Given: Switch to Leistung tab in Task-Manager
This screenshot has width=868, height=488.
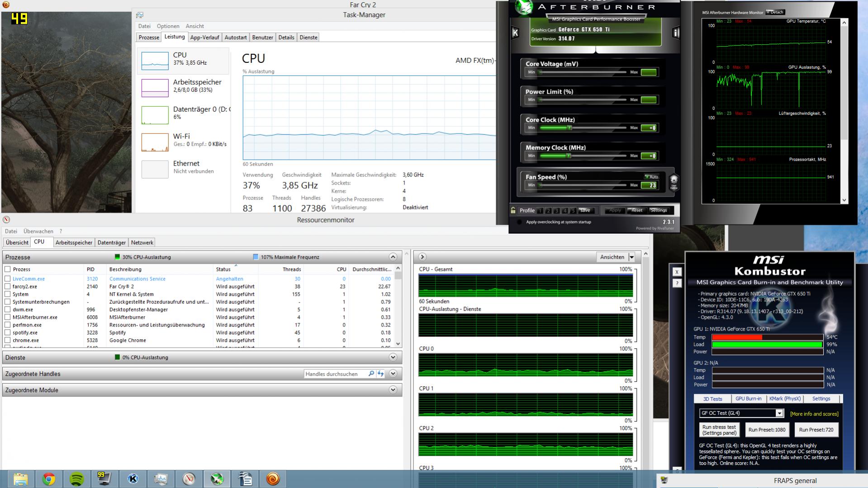Looking at the screenshot, I should [174, 37].
